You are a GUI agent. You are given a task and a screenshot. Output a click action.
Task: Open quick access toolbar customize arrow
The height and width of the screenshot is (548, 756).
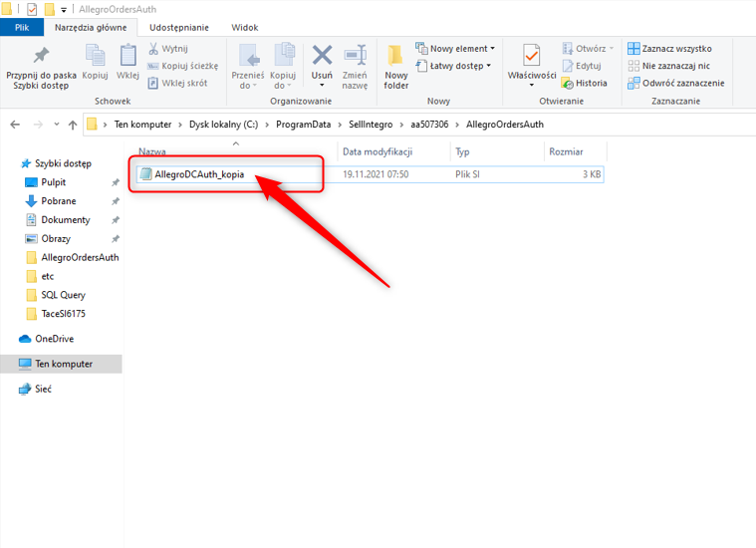click(64, 10)
